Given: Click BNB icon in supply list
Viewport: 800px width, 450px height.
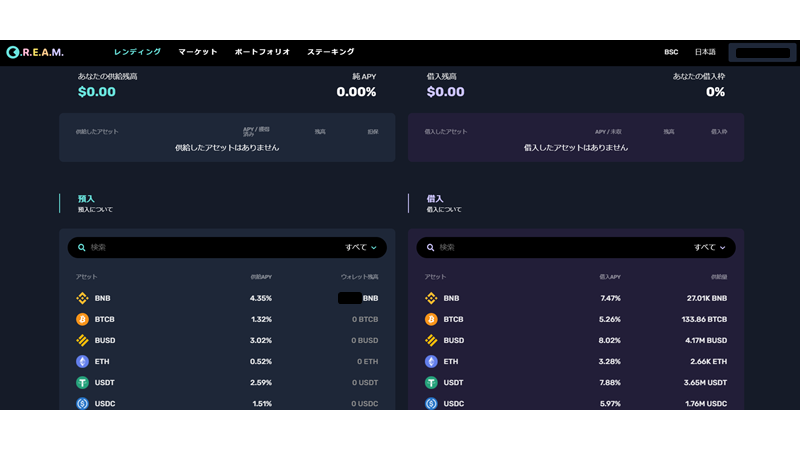Looking at the screenshot, I should pyautogui.click(x=82, y=298).
